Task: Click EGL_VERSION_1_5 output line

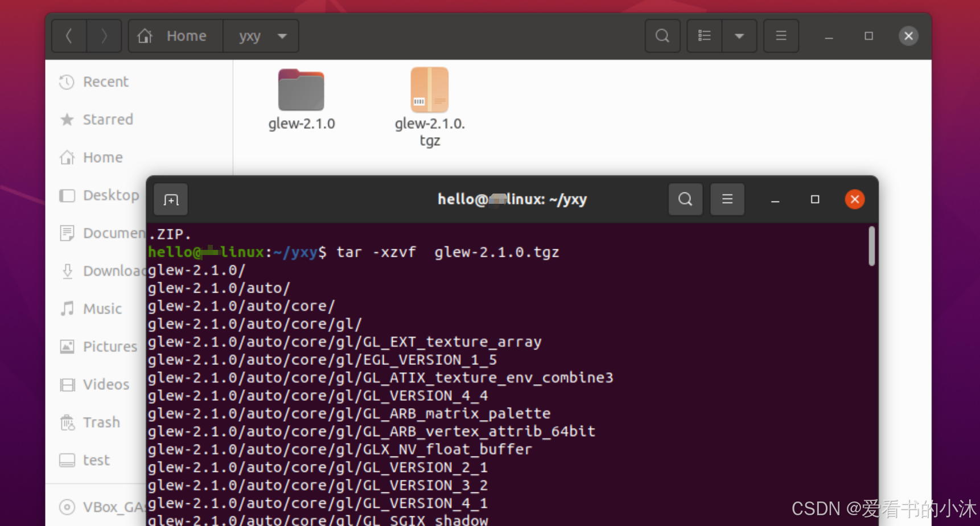Action: (x=322, y=360)
